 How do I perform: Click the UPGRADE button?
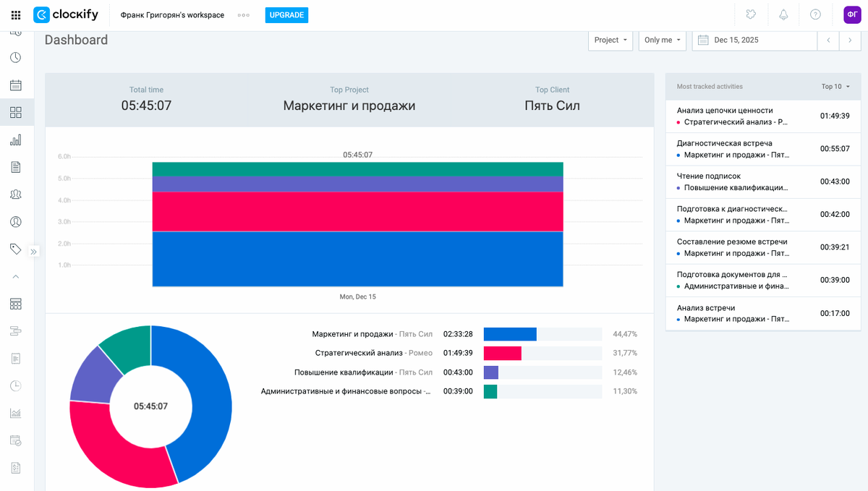click(x=286, y=14)
